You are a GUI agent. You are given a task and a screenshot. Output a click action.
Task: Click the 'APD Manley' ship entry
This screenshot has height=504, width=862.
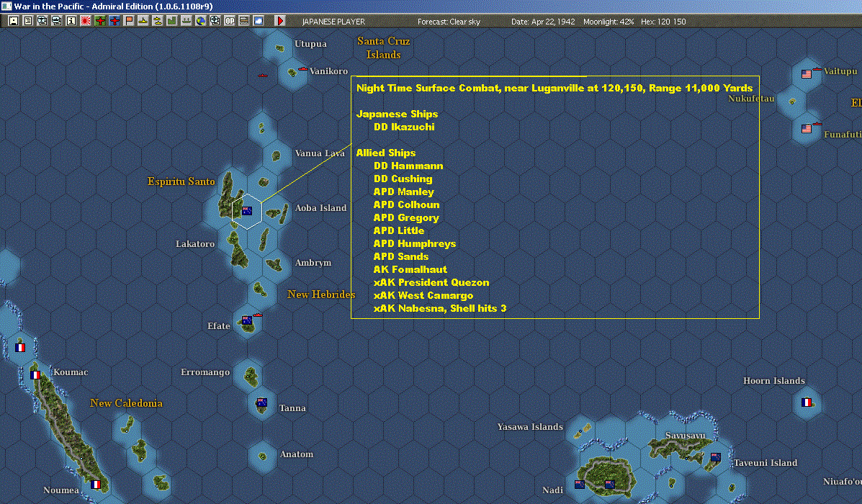pos(403,192)
